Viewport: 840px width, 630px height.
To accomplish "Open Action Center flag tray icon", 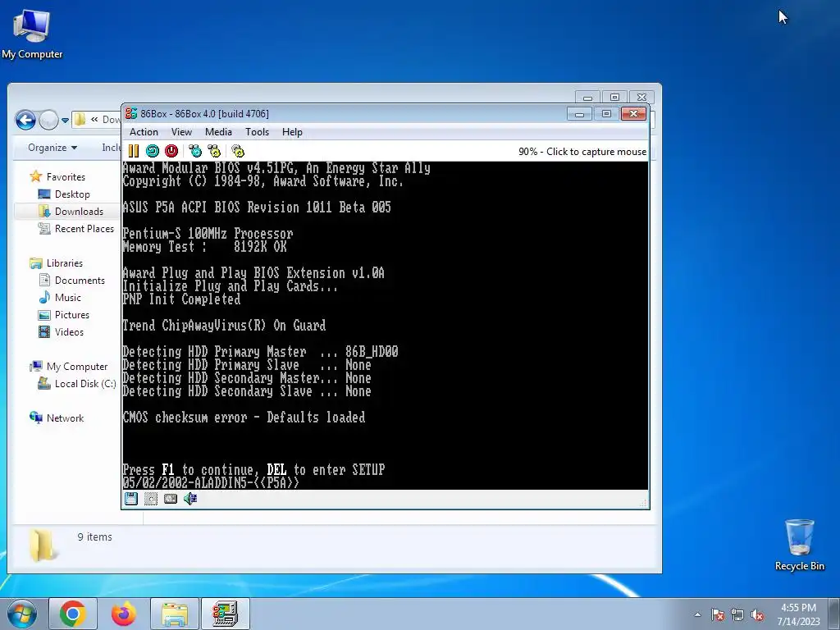I will 718,614.
